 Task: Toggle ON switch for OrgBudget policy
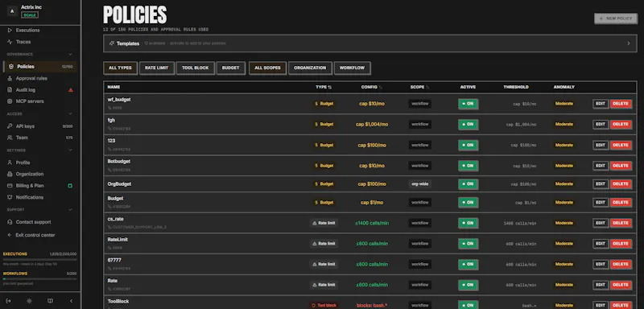pos(468,184)
